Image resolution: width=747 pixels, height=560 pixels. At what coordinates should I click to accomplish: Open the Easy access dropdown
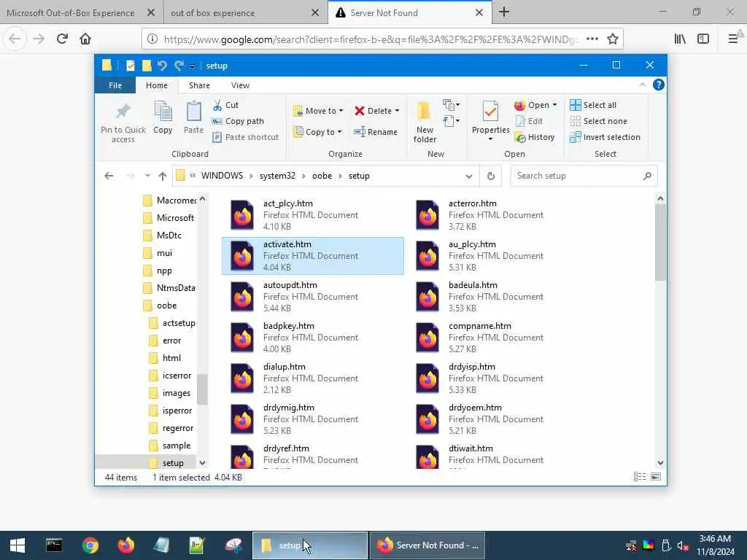(451, 121)
